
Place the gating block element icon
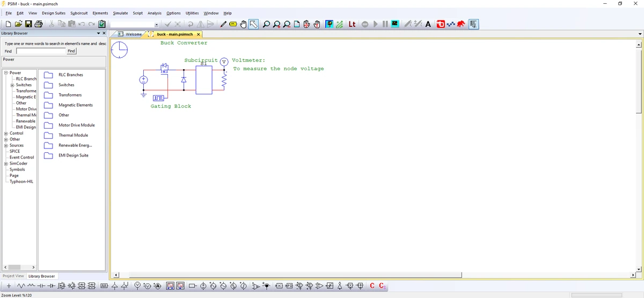click(104, 286)
